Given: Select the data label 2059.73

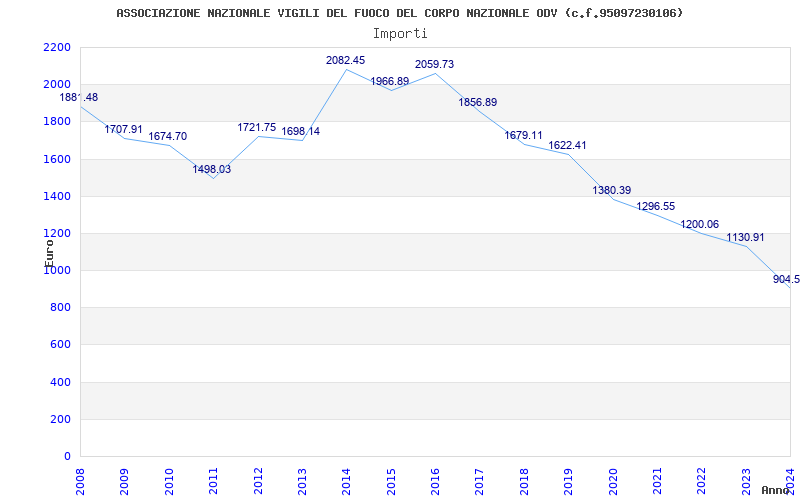Looking at the screenshot, I should point(434,64).
